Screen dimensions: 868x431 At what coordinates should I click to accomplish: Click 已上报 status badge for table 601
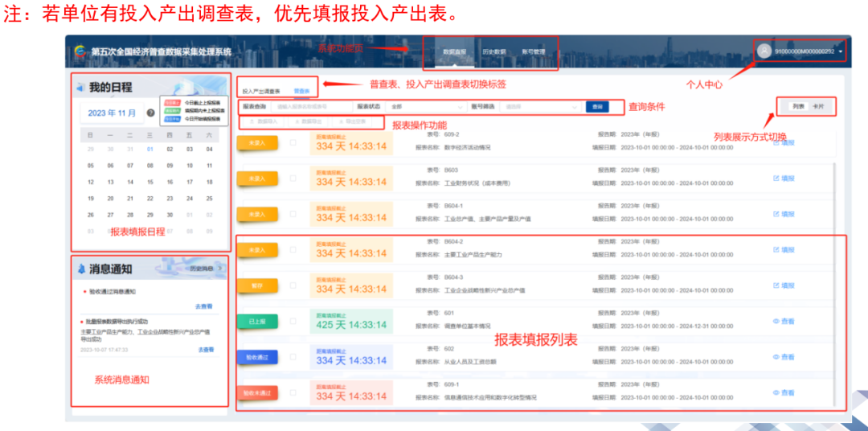click(256, 322)
